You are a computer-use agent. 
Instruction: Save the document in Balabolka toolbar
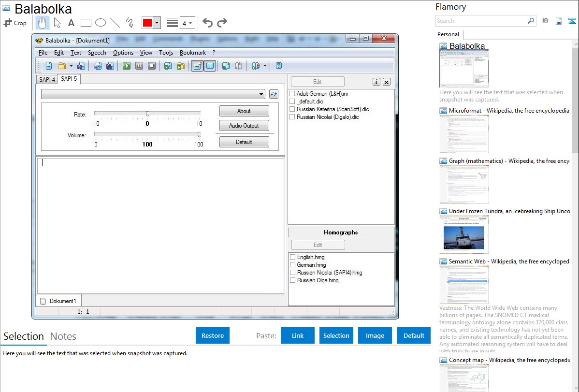81,66
